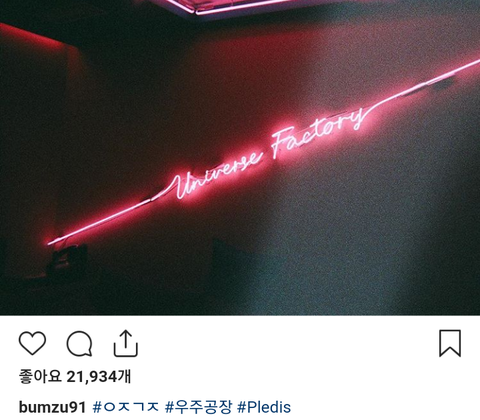The height and width of the screenshot is (420, 480).
Task: Open comments via the speech bubble icon
Action: tap(79, 344)
